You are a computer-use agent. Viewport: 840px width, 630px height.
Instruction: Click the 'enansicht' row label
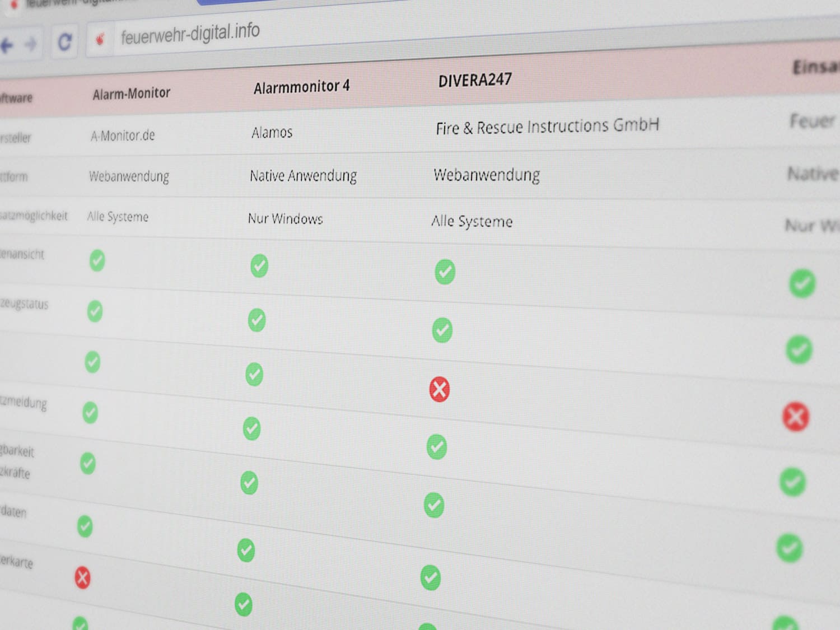click(x=22, y=254)
